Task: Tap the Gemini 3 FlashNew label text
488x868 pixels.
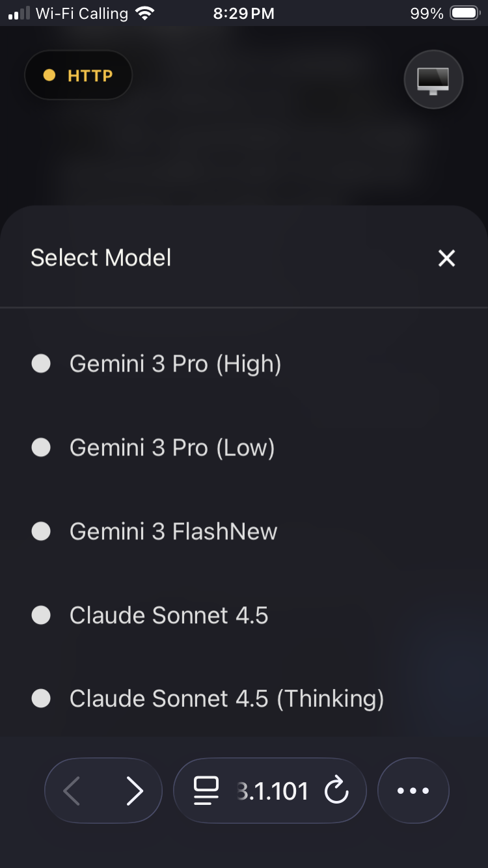Action: click(x=173, y=531)
